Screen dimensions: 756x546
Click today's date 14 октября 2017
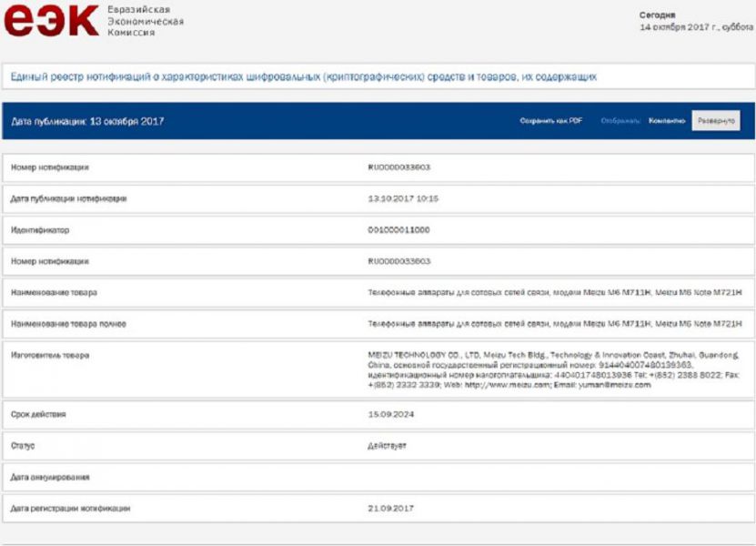[x=696, y=27]
